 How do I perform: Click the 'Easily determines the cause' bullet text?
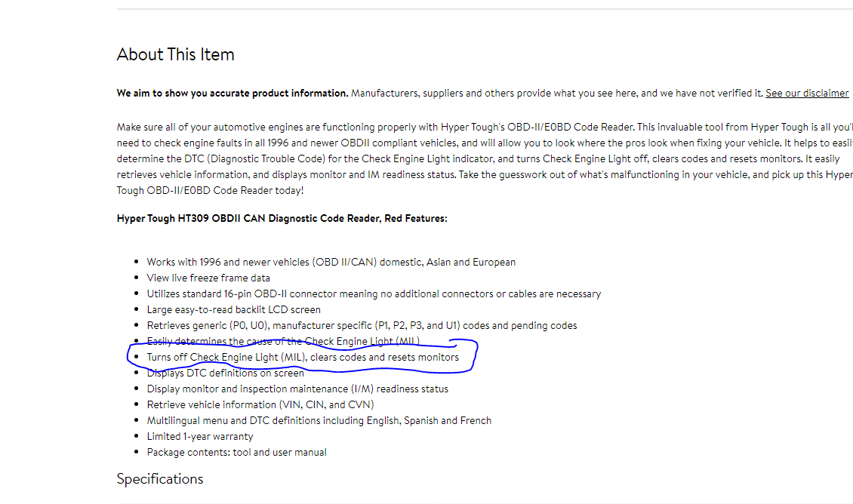coord(283,342)
